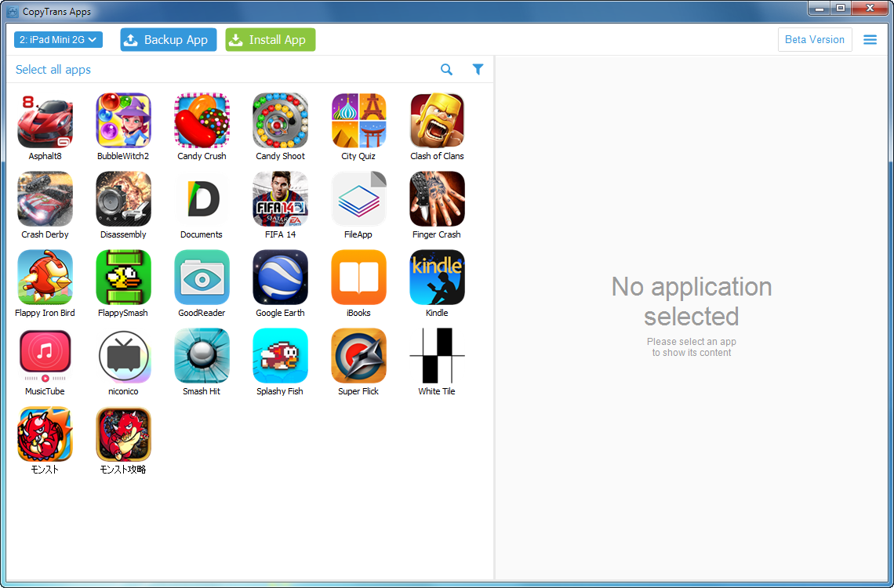Maximize the CopyTrans Apps window
The height and width of the screenshot is (588, 894).
(841, 9)
